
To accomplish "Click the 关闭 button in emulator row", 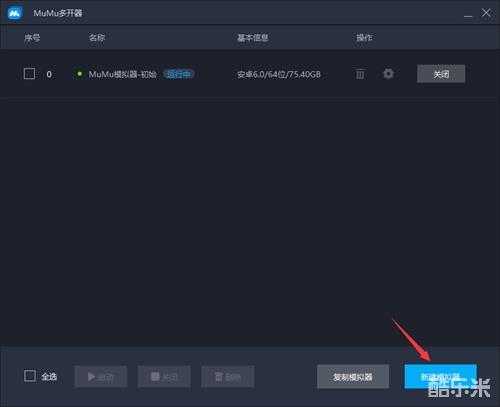I will click(x=441, y=74).
